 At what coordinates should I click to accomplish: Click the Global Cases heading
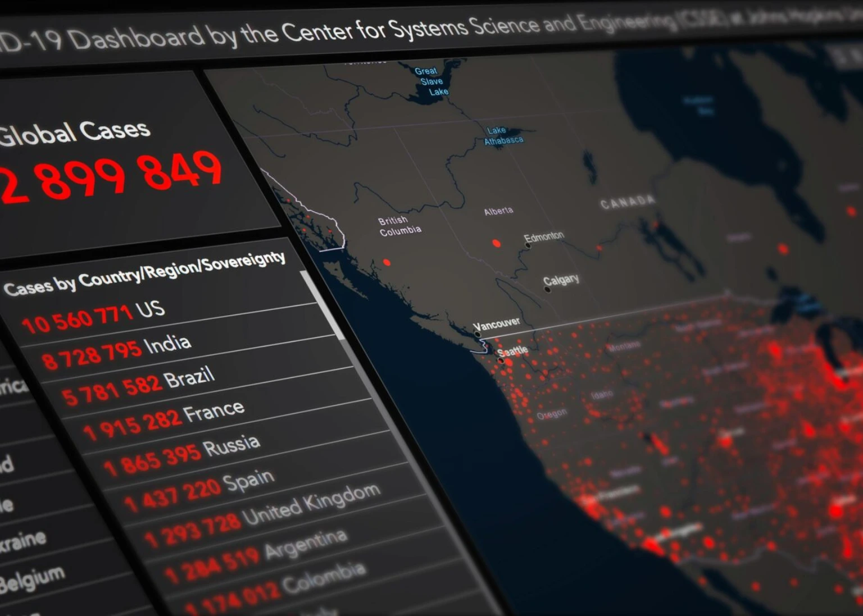point(75,133)
